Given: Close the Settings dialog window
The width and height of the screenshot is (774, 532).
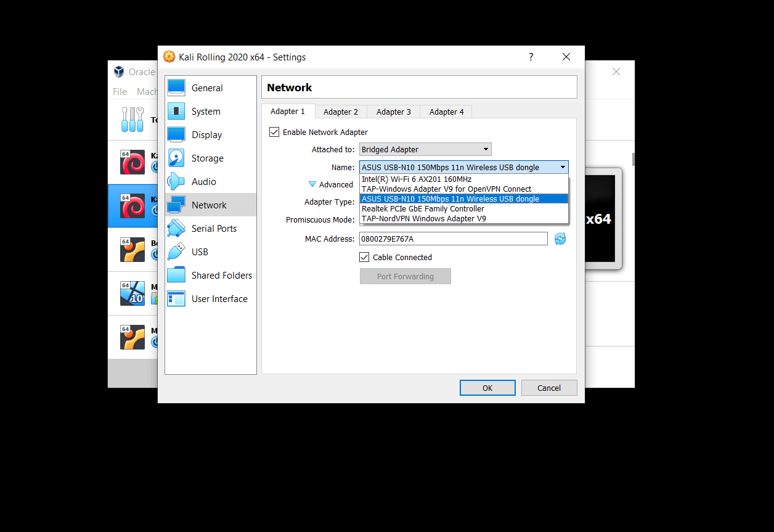Looking at the screenshot, I should pos(566,57).
